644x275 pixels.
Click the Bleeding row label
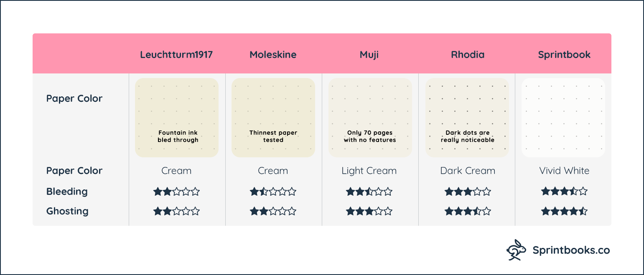click(x=67, y=192)
